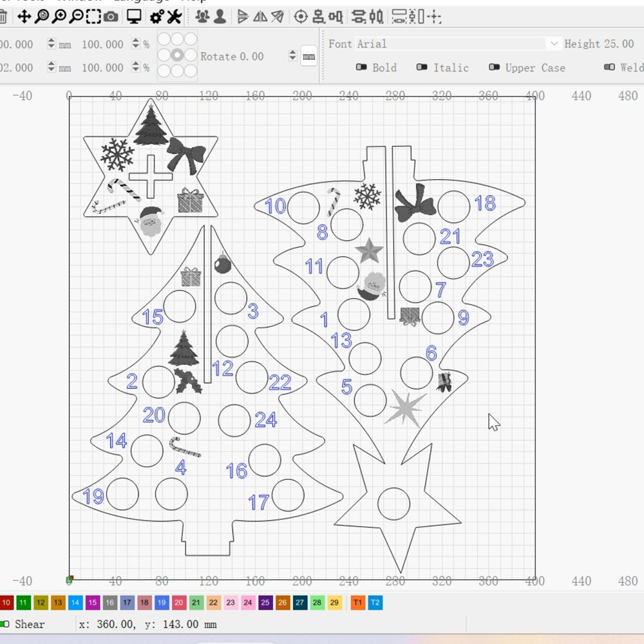Click the Frame Selection dashed-box icon

pyautogui.click(x=93, y=17)
